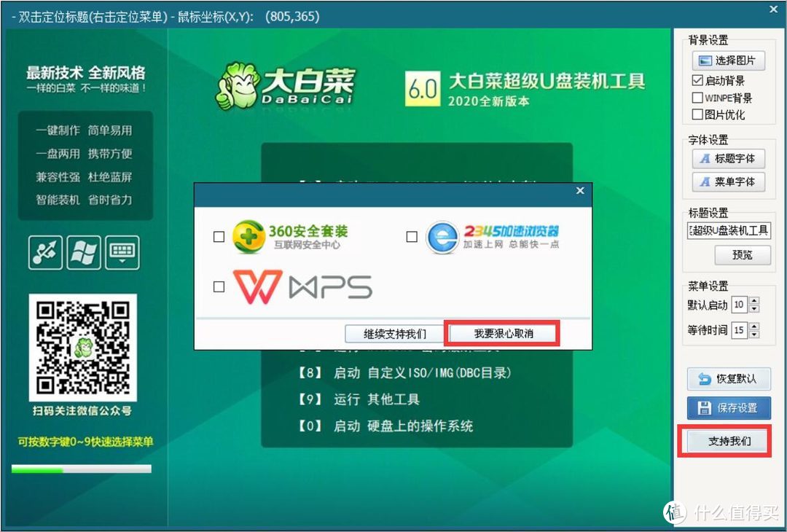Click the USB drive mode icon
This screenshot has height=532, width=787.
[x=46, y=252]
